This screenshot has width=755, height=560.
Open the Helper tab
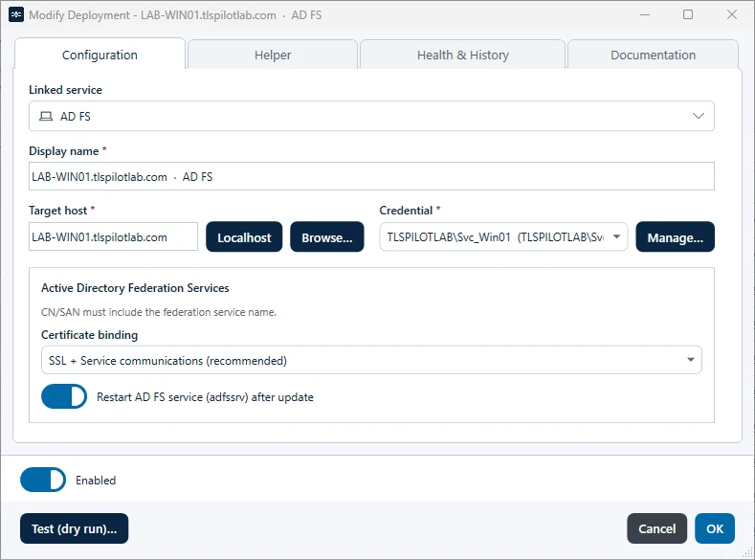(x=273, y=55)
